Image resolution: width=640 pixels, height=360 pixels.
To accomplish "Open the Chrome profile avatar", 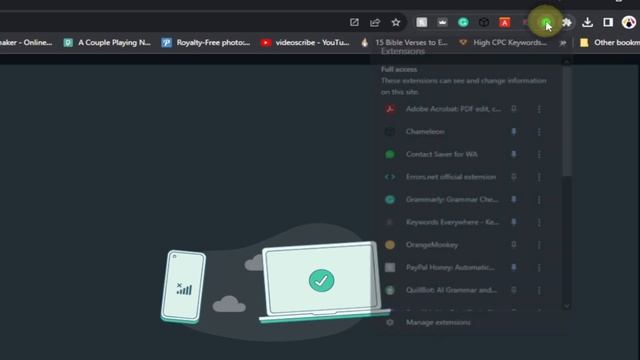I will pos(629,22).
